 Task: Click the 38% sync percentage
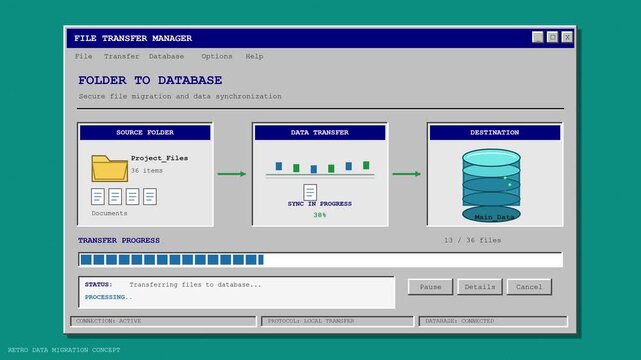point(320,215)
